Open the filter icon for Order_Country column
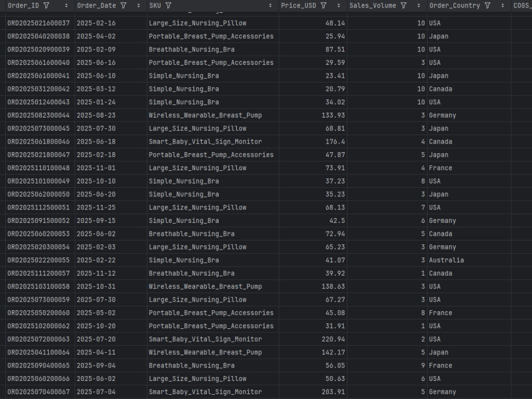 click(487, 5)
